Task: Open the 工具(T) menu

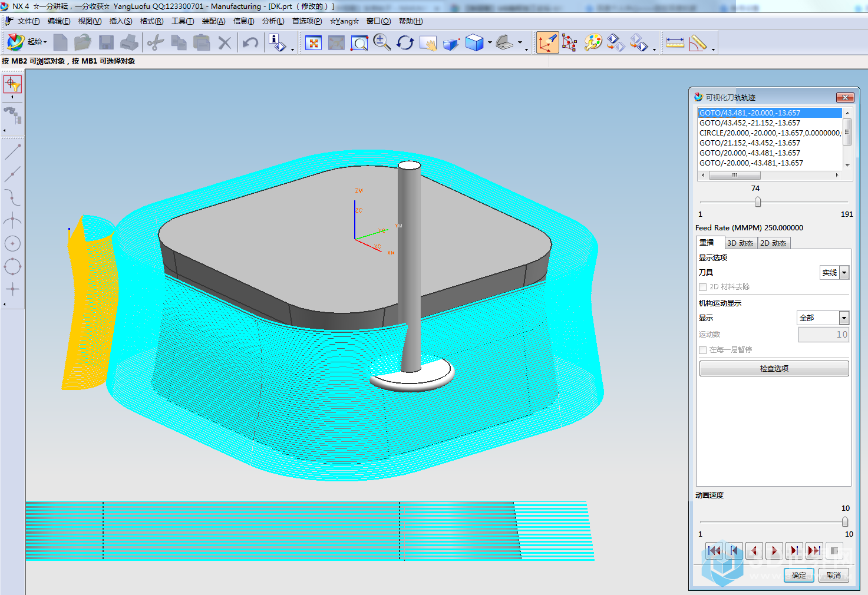Action: 183,21
